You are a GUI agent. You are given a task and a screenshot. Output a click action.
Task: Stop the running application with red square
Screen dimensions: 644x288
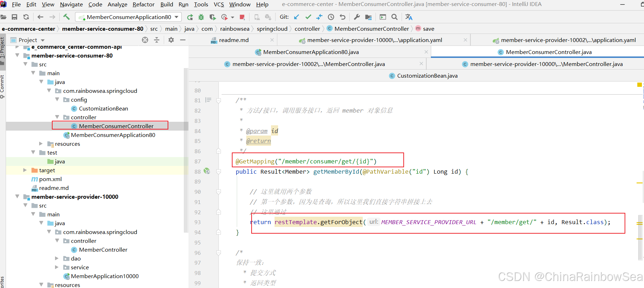tap(242, 17)
